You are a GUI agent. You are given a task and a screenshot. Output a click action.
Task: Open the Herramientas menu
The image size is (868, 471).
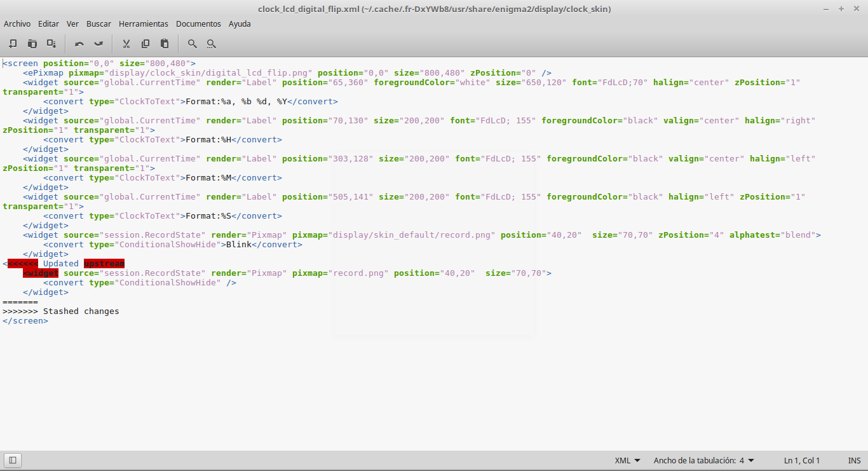(144, 24)
